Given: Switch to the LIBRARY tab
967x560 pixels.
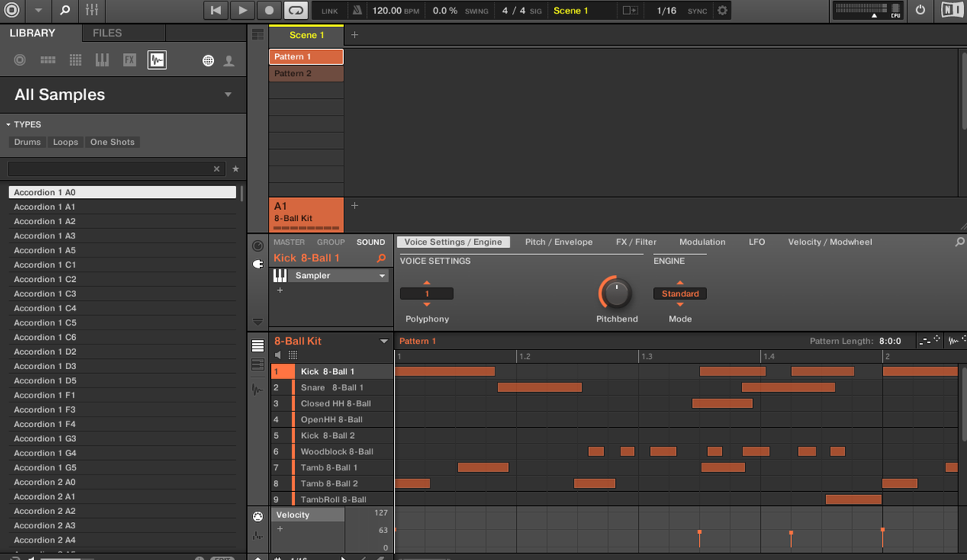Looking at the screenshot, I should 32,33.
